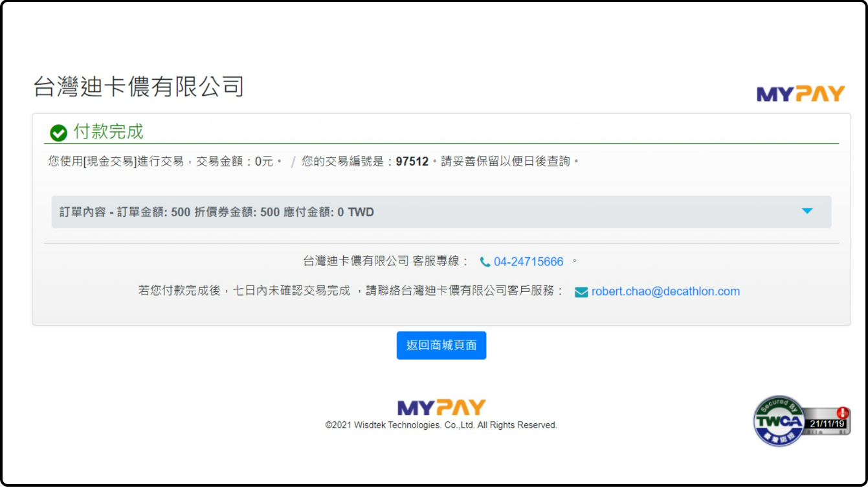
Task: Open the TWCA security seal badge
Action: coord(801,421)
